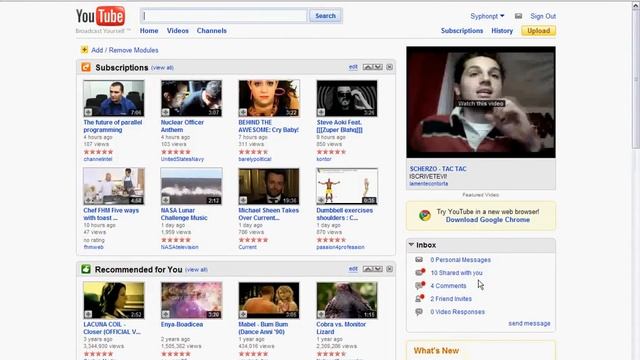
Task: Close the Subscriptions module
Action: click(x=389, y=67)
